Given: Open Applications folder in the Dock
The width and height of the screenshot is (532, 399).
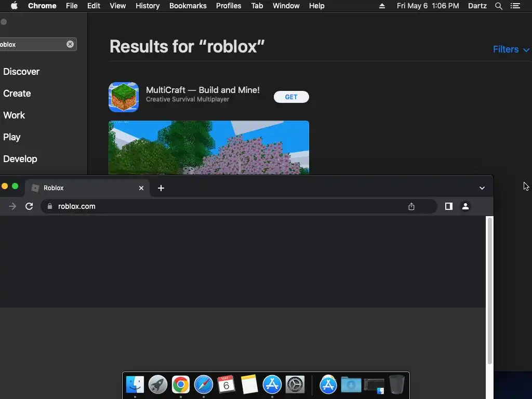Looking at the screenshot, I should 328,385.
